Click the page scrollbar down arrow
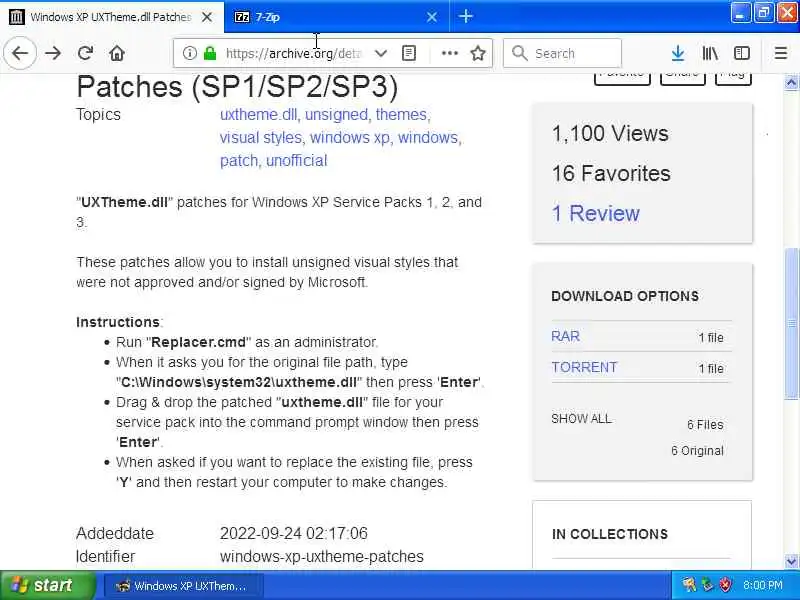The width and height of the screenshot is (800, 600). tap(791, 561)
